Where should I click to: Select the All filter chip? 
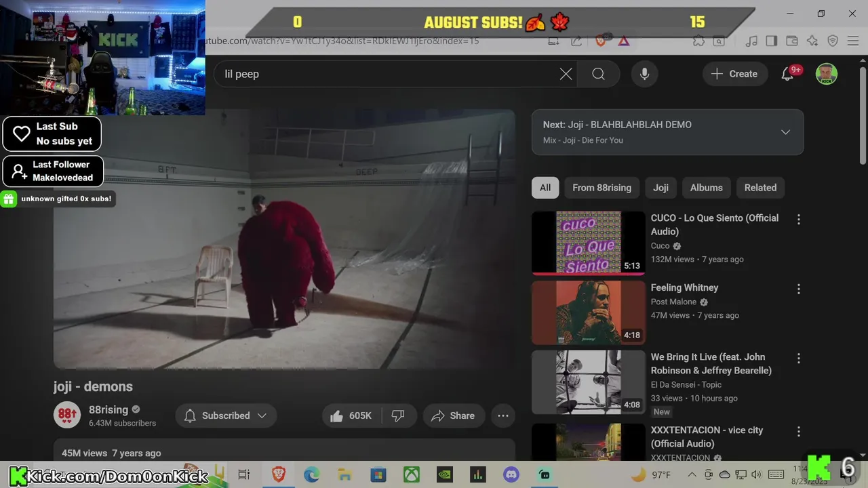[545, 188]
